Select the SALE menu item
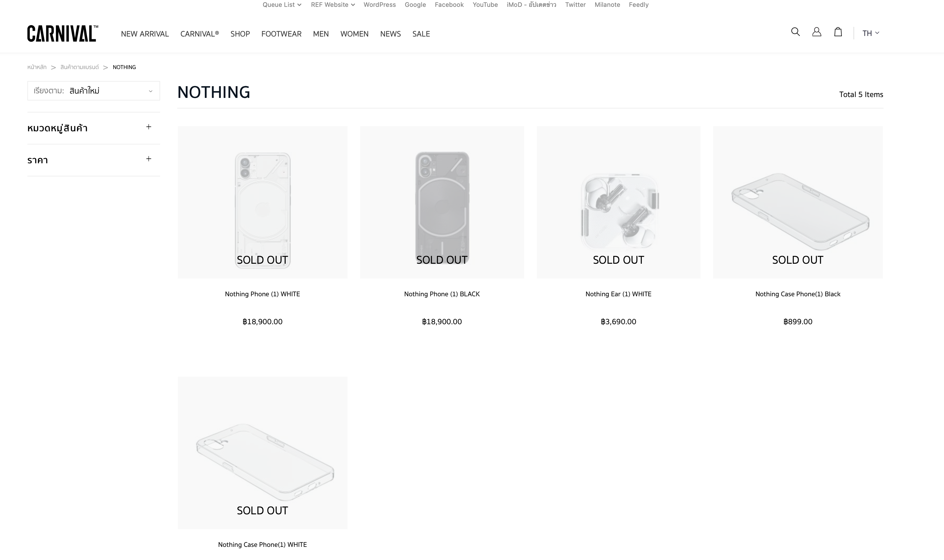The height and width of the screenshot is (560, 944). pyautogui.click(x=421, y=34)
